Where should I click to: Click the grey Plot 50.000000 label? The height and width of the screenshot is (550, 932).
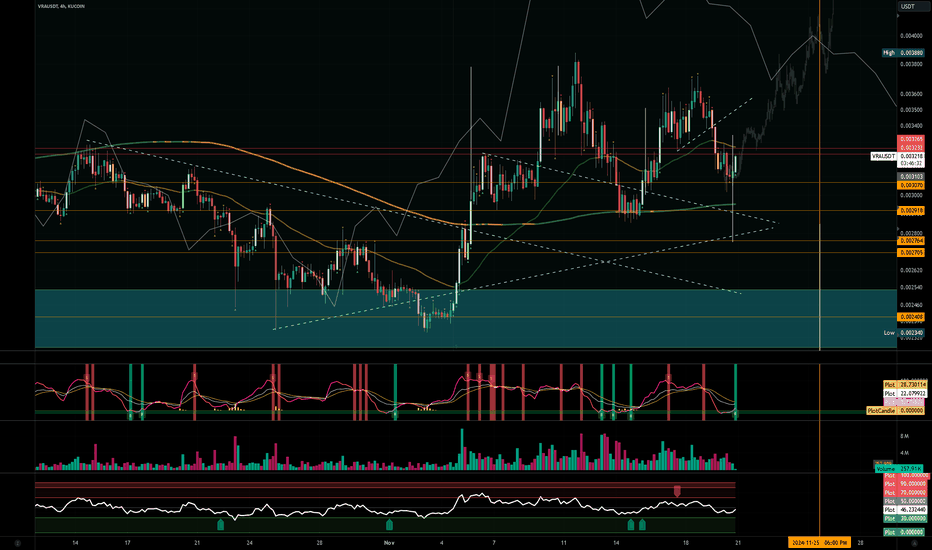(905, 501)
